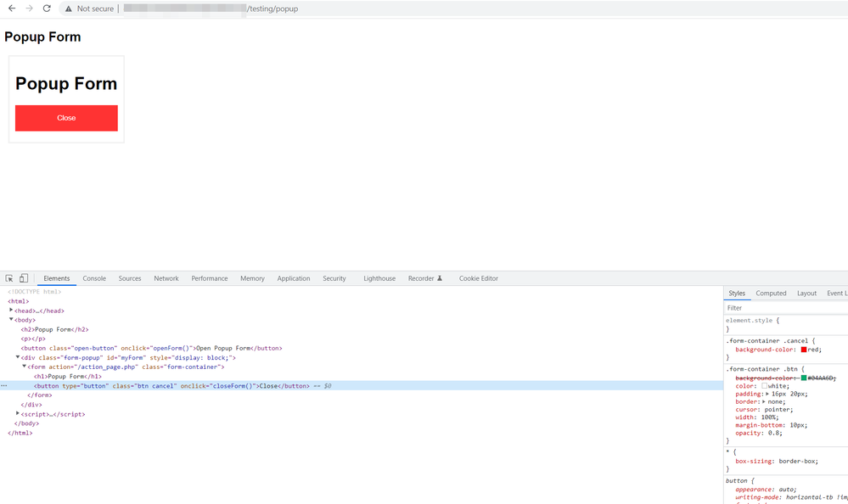Switch to the Console tab
The image size is (848, 504).
94,278
